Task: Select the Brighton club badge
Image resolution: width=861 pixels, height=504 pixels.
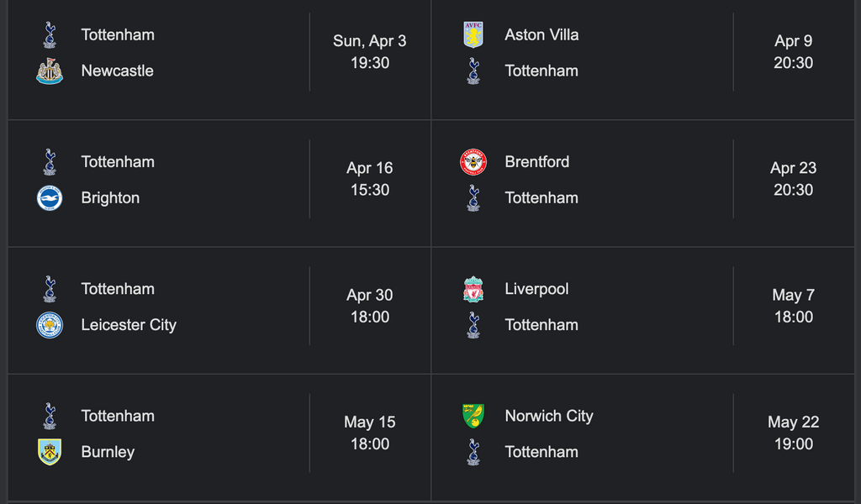Action: pyautogui.click(x=50, y=198)
